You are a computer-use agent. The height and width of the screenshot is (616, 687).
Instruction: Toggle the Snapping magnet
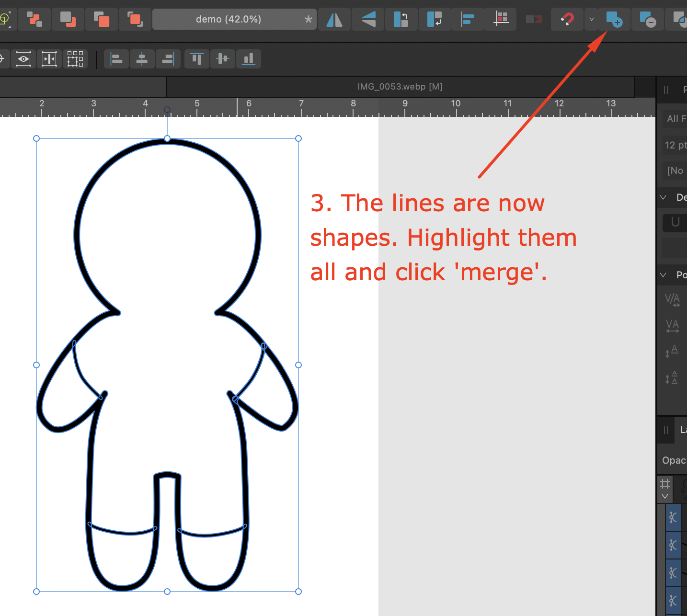click(567, 19)
